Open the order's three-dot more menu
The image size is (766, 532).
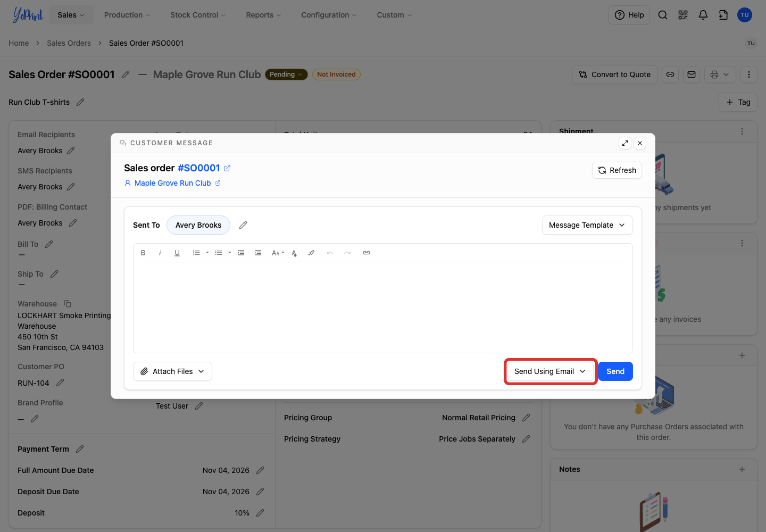(x=749, y=74)
